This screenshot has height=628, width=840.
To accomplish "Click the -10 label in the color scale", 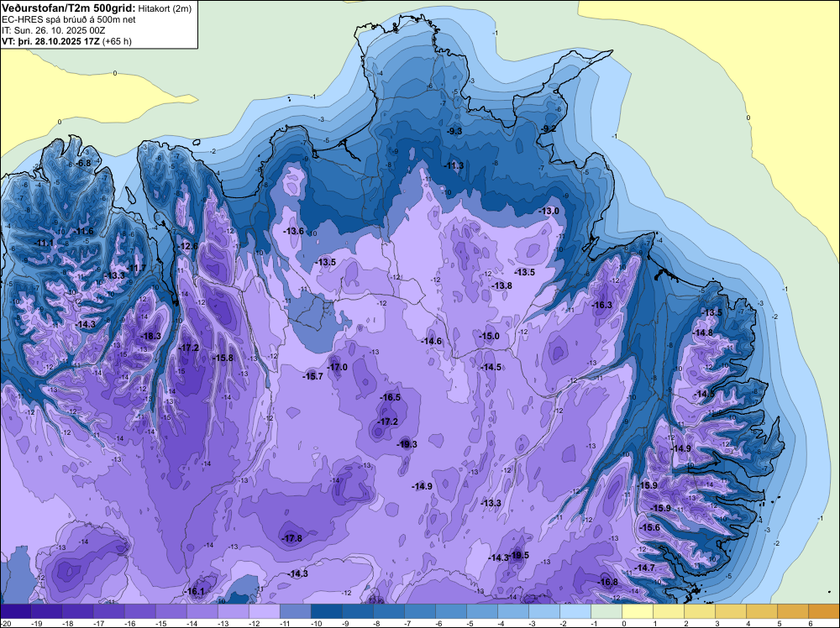I will (316, 623).
